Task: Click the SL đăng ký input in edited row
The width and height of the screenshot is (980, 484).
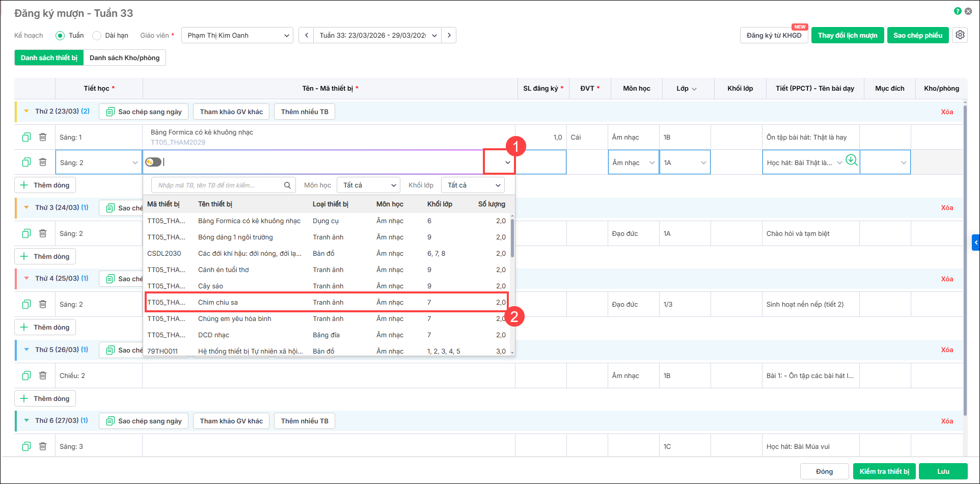Action: [541, 163]
